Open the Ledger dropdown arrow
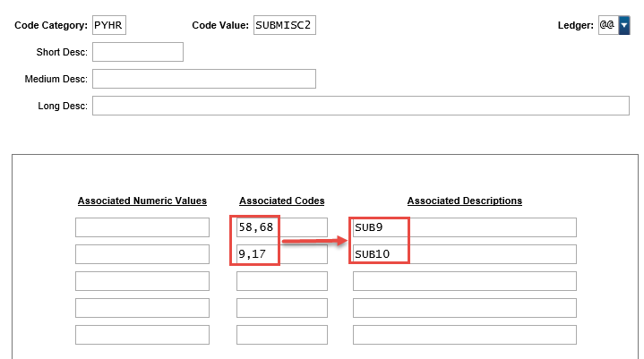This screenshot has width=644, height=359. pyautogui.click(x=623, y=26)
